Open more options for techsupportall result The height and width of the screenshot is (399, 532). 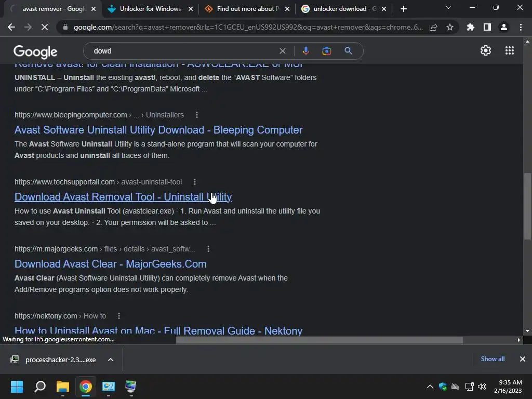pyautogui.click(x=195, y=182)
